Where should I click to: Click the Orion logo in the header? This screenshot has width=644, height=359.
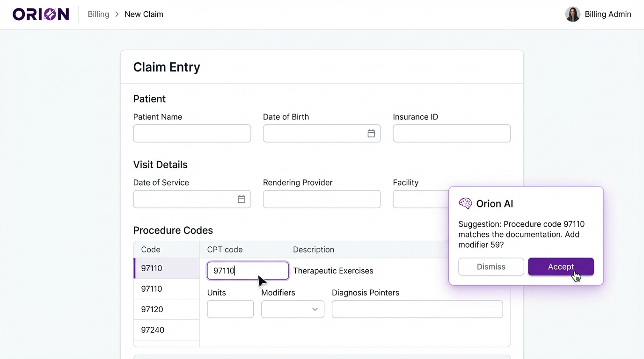tap(41, 14)
